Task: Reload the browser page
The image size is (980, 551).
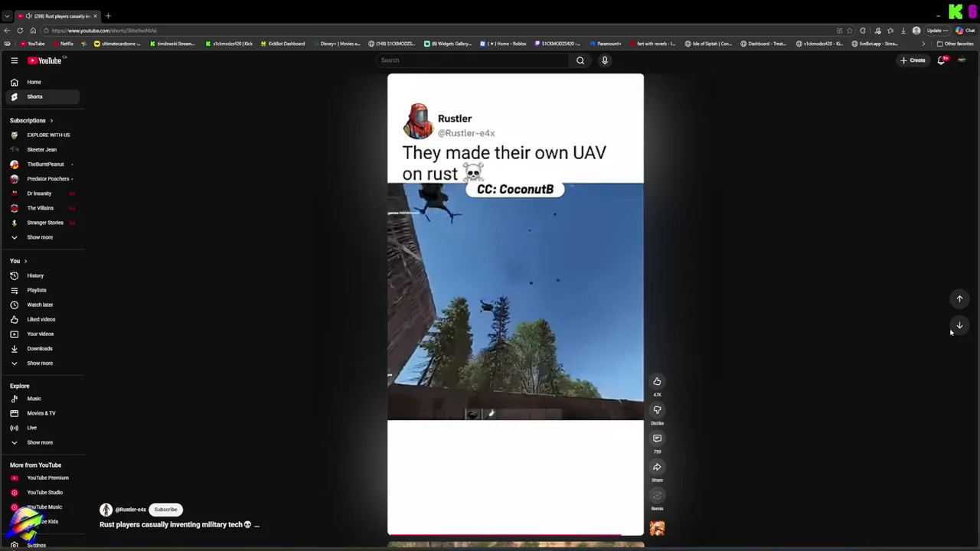Action: point(20,31)
